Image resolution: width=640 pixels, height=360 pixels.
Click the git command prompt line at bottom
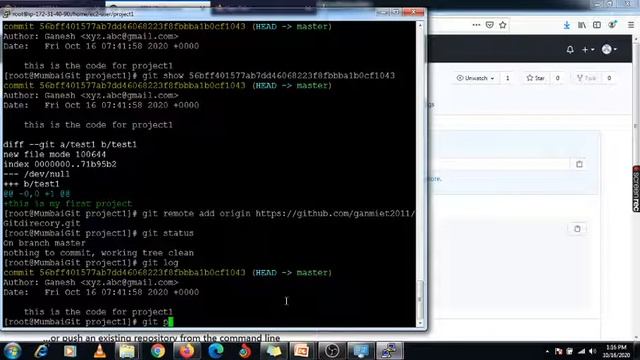pyautogui.click(x=88, y=322)
